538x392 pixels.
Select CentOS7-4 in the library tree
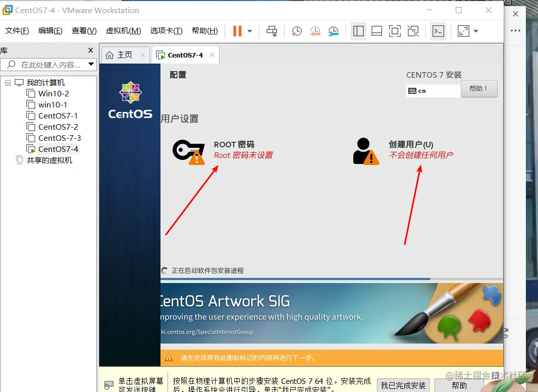pyautogui.click(x=58, y=149)
